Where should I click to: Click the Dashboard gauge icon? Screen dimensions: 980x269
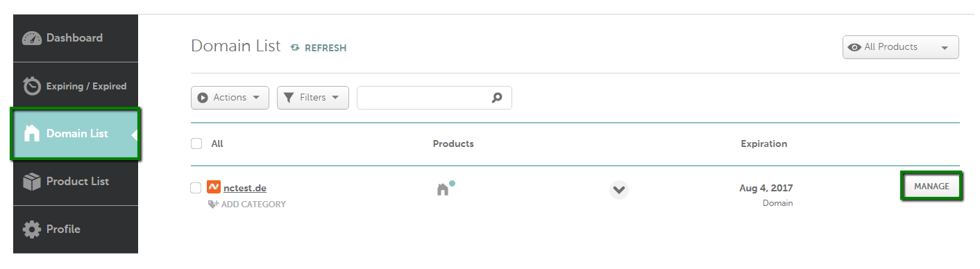click(32, 38)
